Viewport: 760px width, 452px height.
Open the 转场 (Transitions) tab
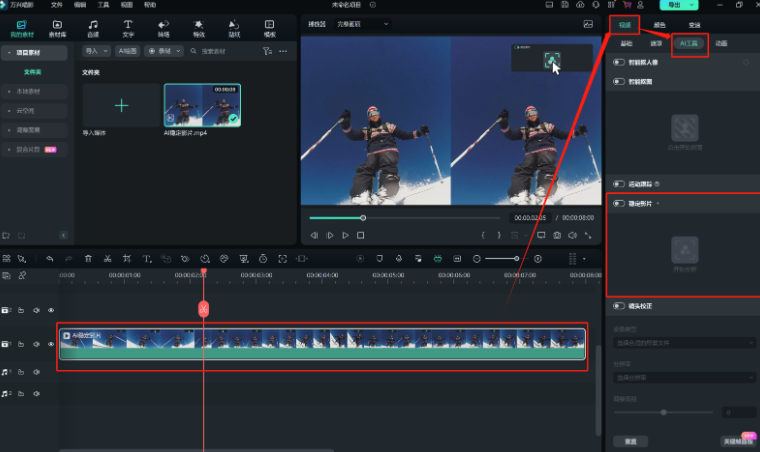[163, 27]
